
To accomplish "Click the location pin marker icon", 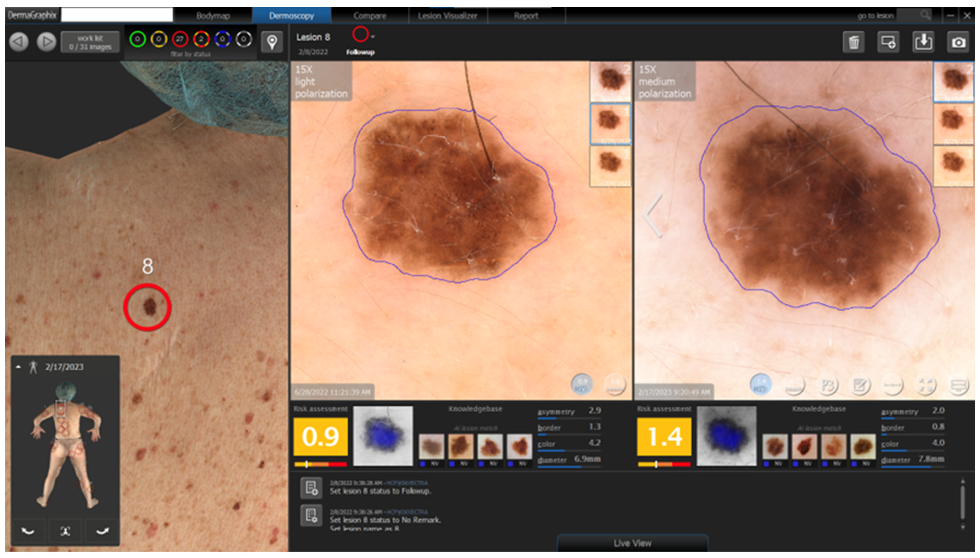I will pos(272,41).
